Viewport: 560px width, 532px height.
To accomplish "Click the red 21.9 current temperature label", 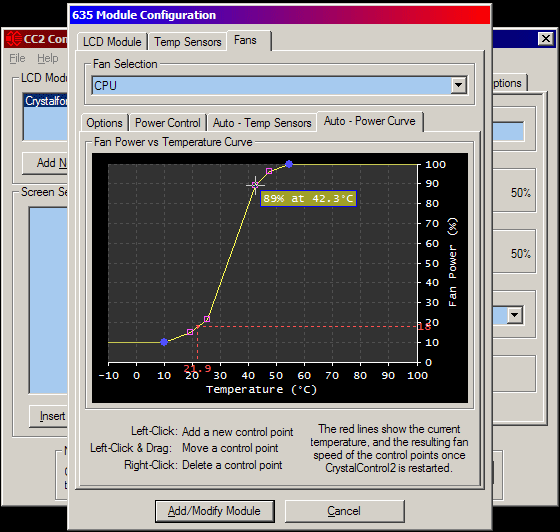I will [x=197, y=368].
